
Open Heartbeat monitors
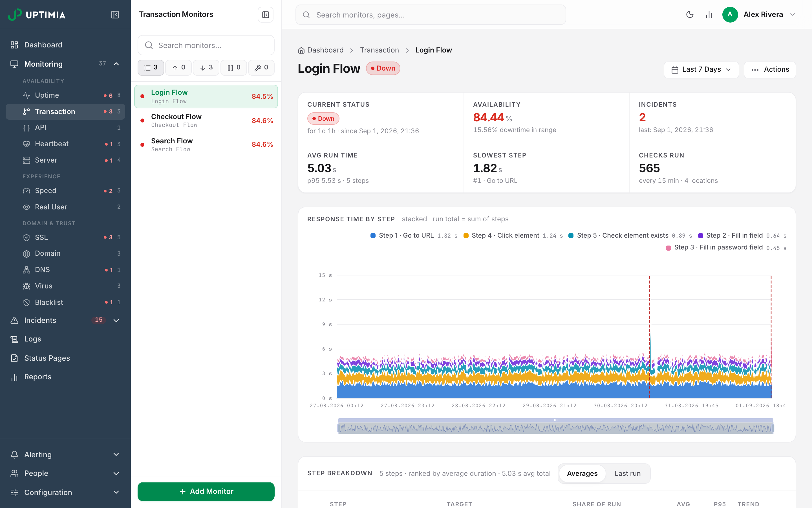65,144
